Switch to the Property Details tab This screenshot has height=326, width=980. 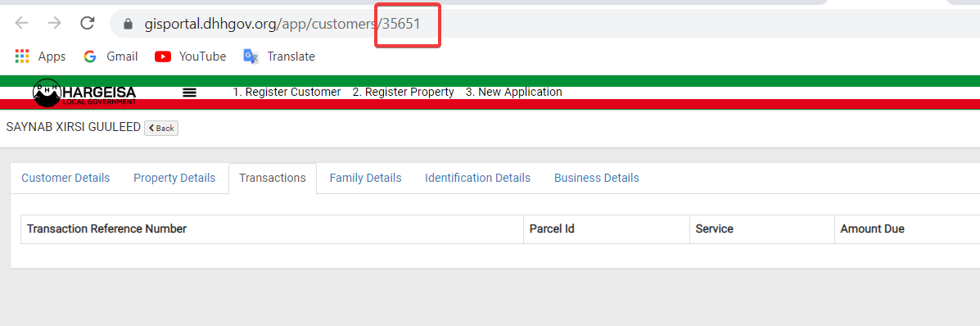click(x=174, y=178)
